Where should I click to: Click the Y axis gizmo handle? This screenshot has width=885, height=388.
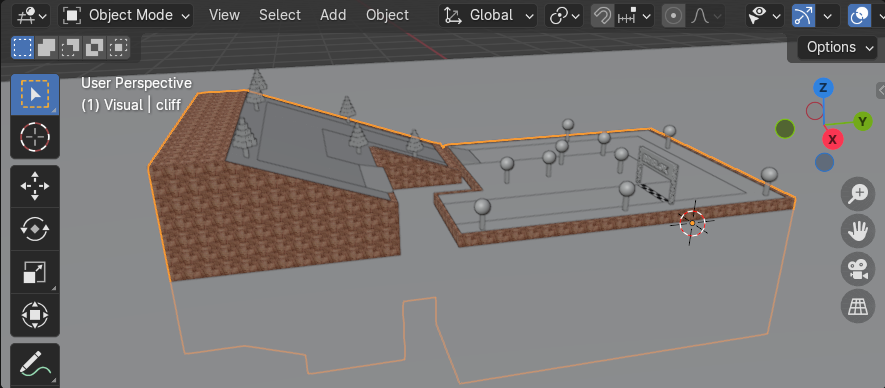(x=862, y=121)
